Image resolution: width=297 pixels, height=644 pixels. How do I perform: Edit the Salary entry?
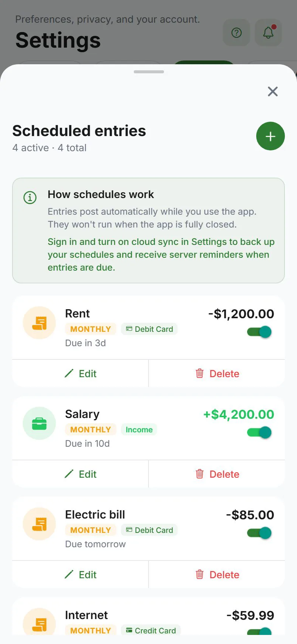pyautogui.click(x=80, y=474)
